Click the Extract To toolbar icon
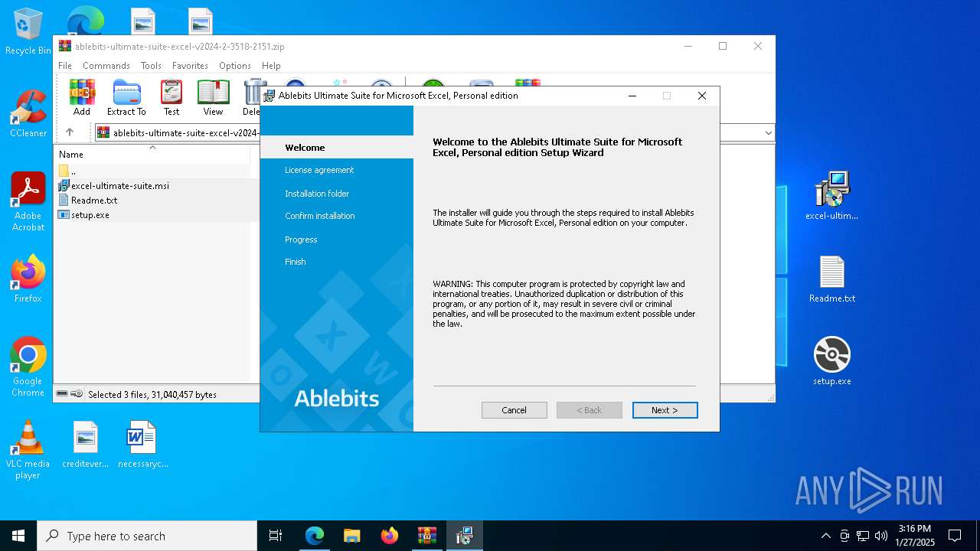Image resolution: width=980 pixels, height=551 pixels. pos(126,97)
